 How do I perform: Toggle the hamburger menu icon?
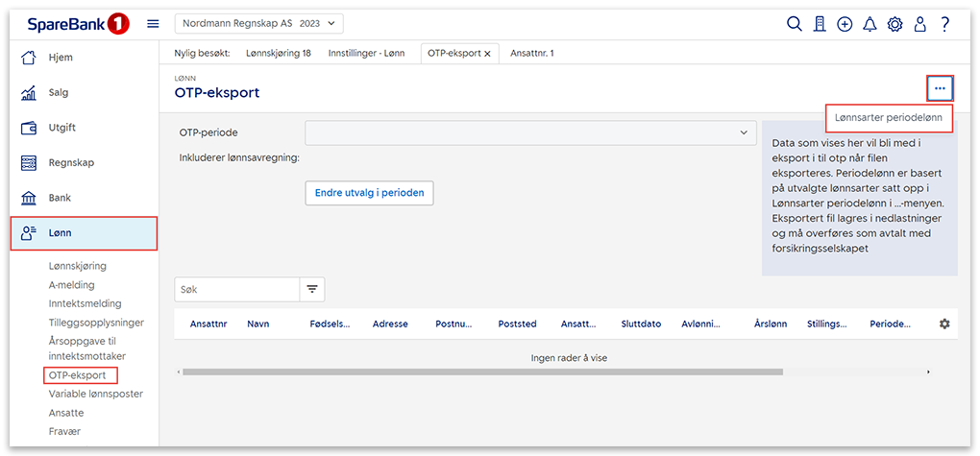(x=153, y=24)
